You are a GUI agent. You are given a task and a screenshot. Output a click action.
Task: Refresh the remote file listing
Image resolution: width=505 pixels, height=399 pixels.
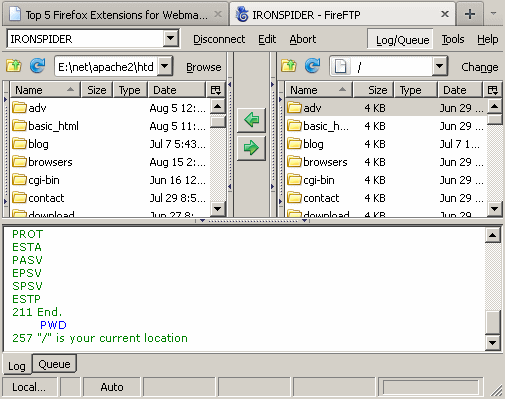(312, 66)
